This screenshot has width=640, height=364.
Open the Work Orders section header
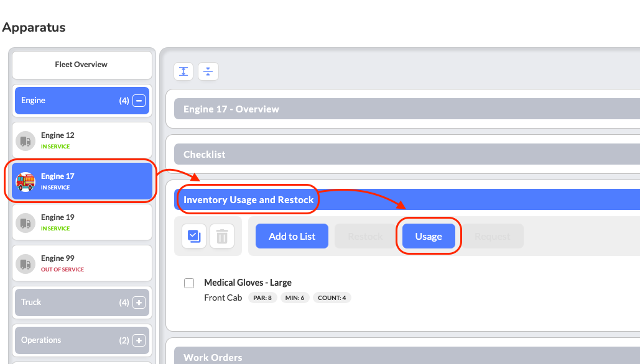pyautogui.click(x=407, y=355)
